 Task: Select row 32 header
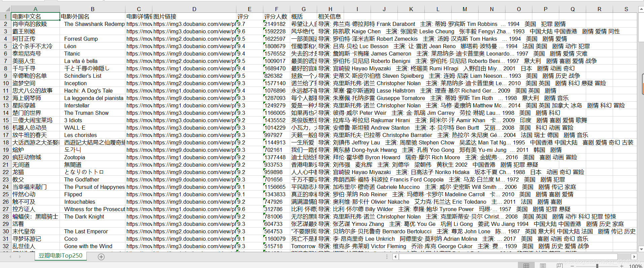(6, 246)
